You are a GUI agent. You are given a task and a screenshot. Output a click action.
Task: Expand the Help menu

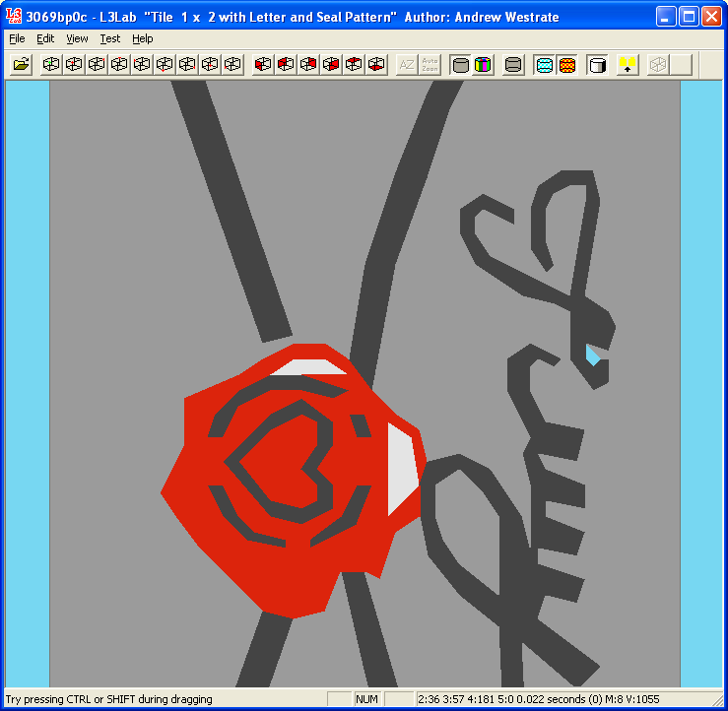point(143,38)
